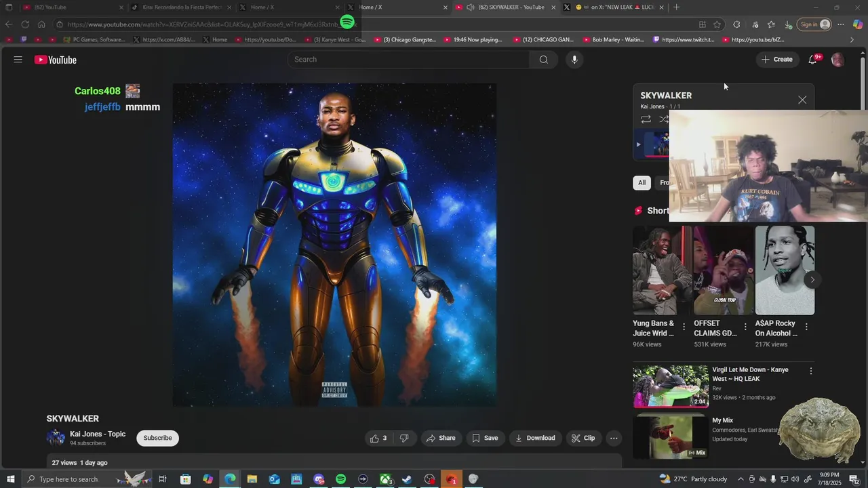Toggle loop playlist in SKYWALKER panel
Viewport: 868px width, 488px height.
[x=646, y=119]
